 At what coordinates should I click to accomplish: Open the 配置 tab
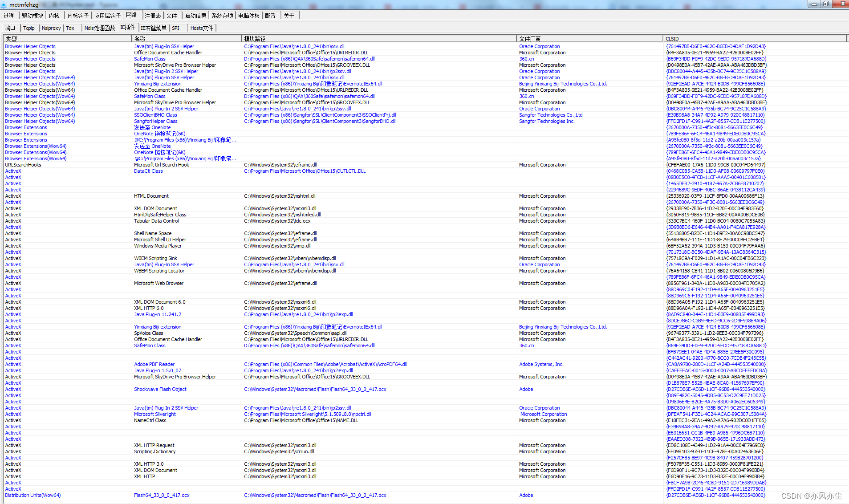pyautogui.click(x=270, y=16)
